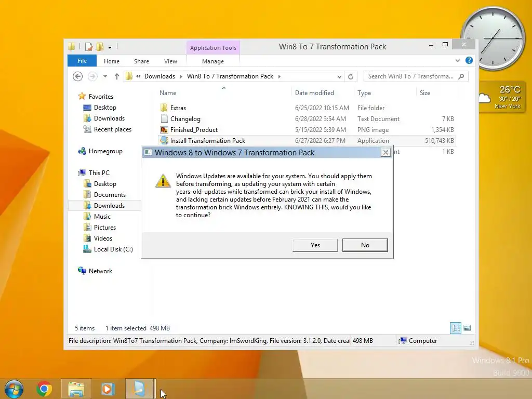
Task: Expand the ribbon with the chevron
Action: [457, 60]
